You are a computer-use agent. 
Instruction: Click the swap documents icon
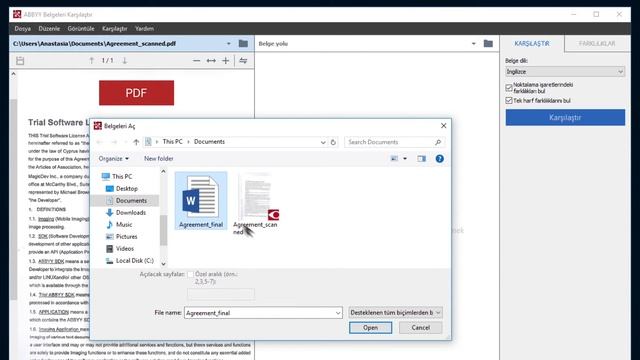tap(243, 60)
